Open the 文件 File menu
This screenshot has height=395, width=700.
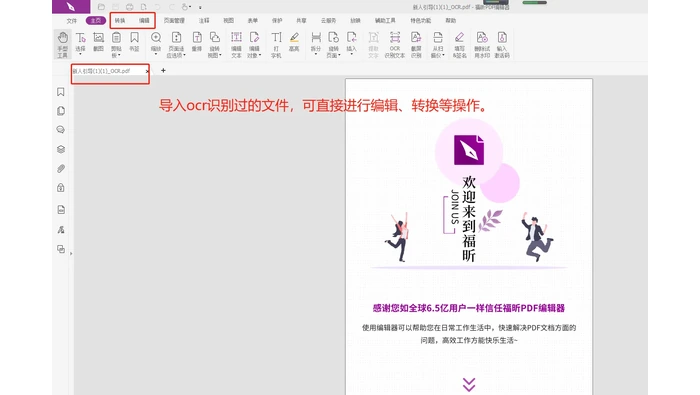tap(72, 21)
